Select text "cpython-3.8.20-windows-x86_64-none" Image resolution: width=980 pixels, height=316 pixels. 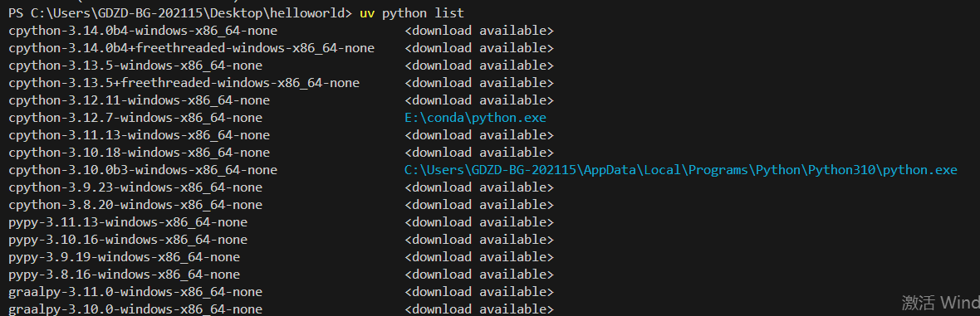tap(135, 206)
